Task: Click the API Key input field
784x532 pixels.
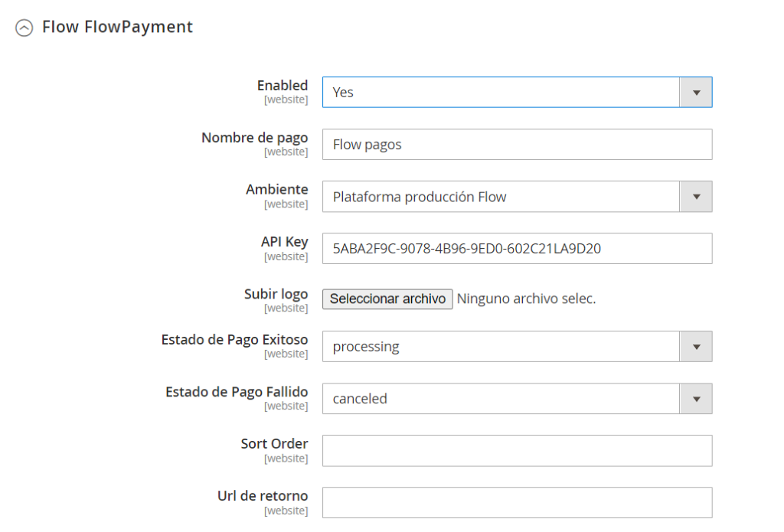Action: pos(517,249)
